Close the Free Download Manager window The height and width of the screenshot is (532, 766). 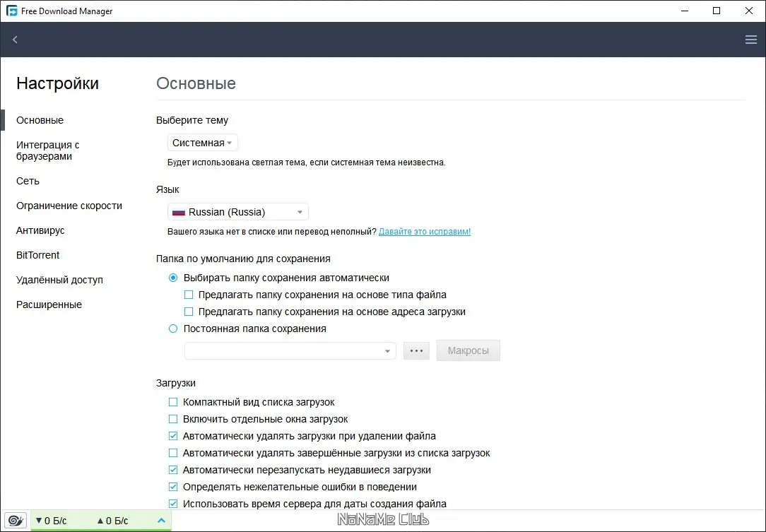(749, 11)
